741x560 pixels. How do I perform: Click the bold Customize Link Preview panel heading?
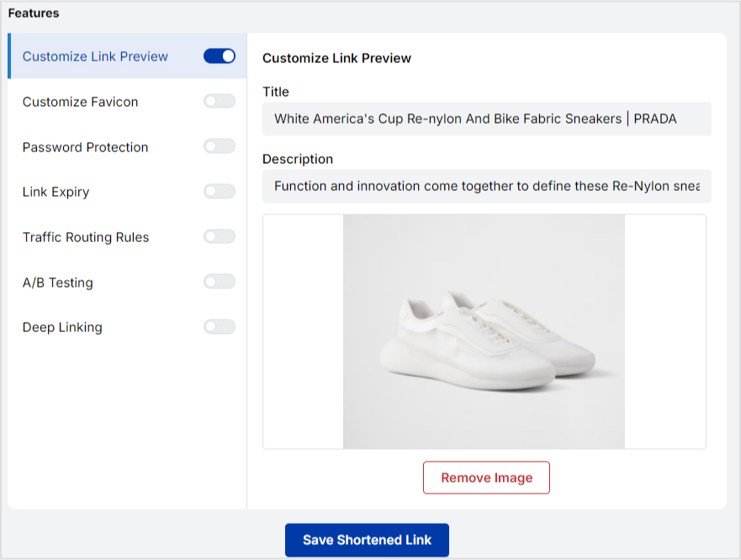pyautogui.click(x=336, y=58)
